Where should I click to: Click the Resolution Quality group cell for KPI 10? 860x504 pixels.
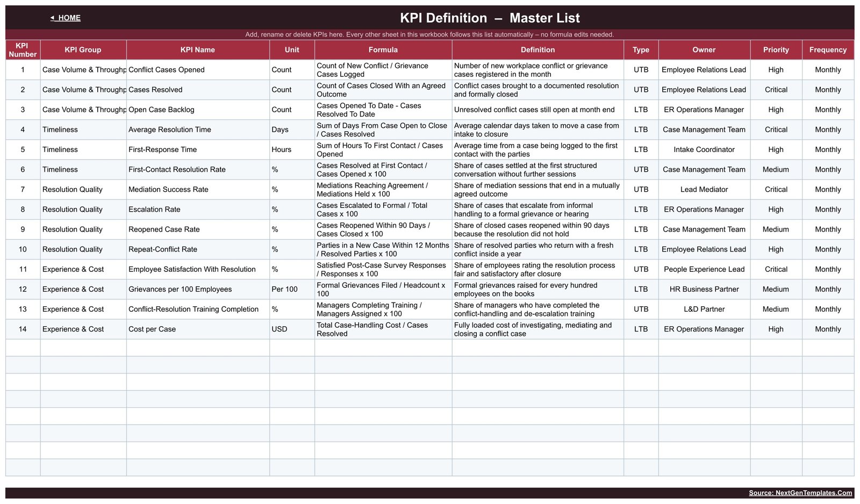[83, 249]
